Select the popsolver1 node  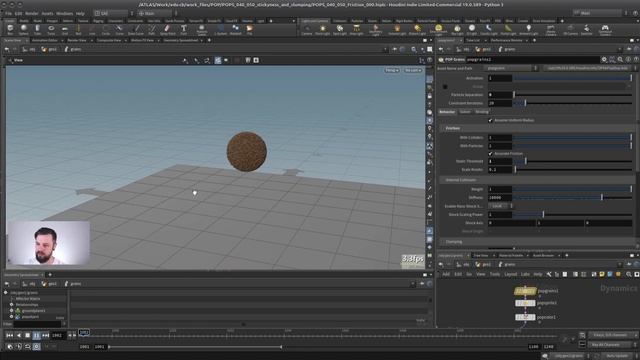tap(524, 303)
